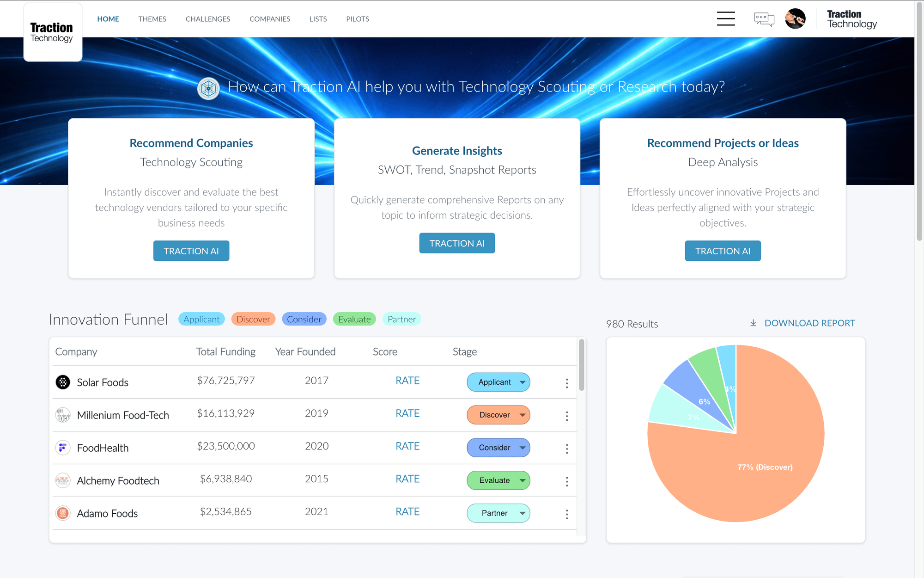Open the Discover stage dropdown for Millenium Food-Tech
The height and width of the screenshot is (578, 924).
498,415
